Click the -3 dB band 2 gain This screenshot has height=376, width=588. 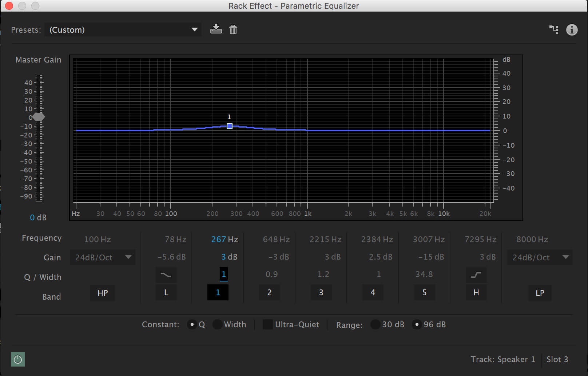tap(279, 257)
